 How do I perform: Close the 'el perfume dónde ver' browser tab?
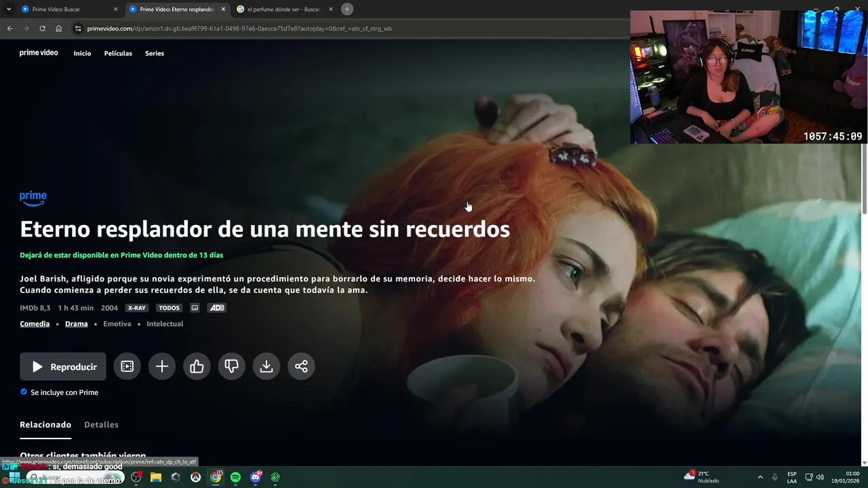331,9
